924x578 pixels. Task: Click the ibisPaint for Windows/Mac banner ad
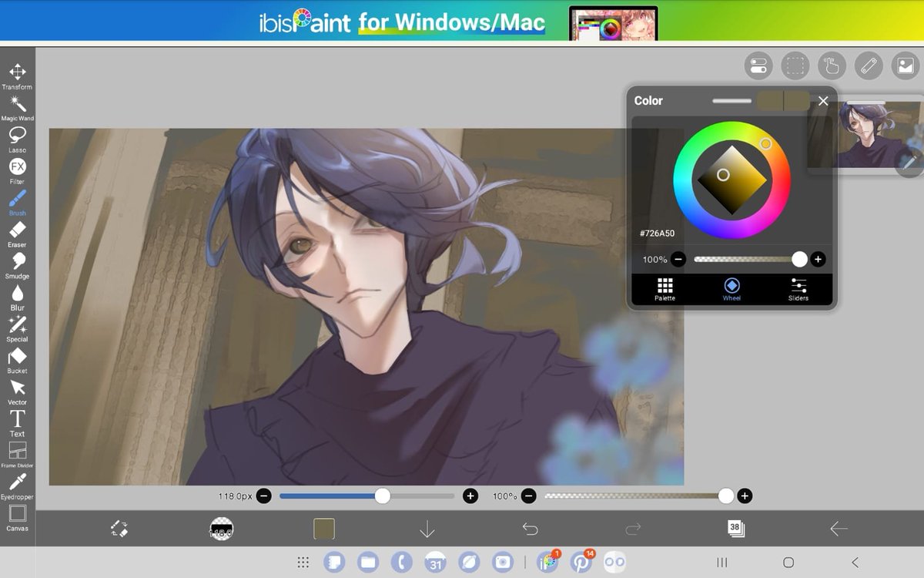coord(462,21)
